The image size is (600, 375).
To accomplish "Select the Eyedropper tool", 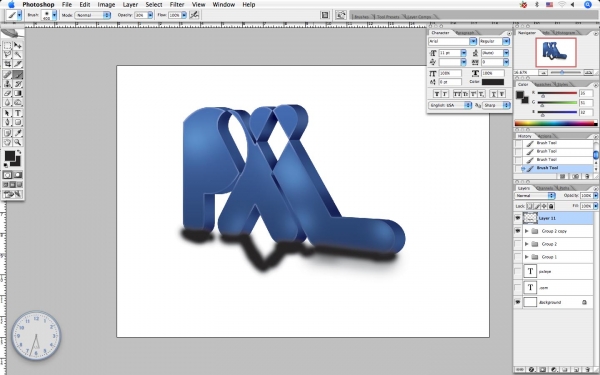I will click(x=18, y=133).
